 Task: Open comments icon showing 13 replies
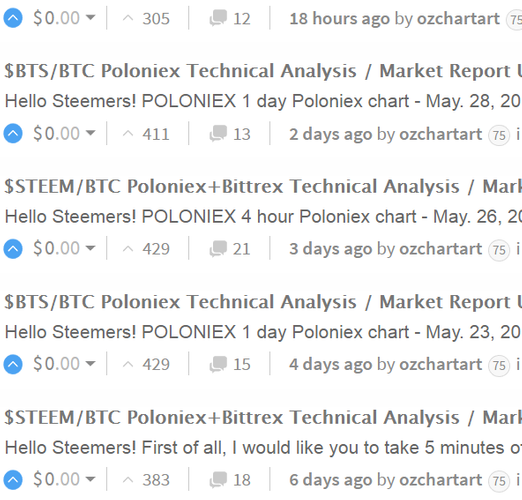[218, 134]
